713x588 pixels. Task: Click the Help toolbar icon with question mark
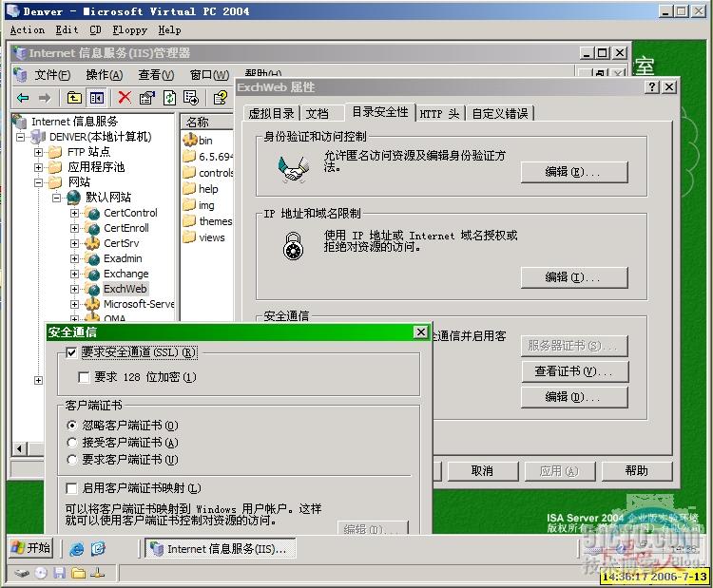221,97
